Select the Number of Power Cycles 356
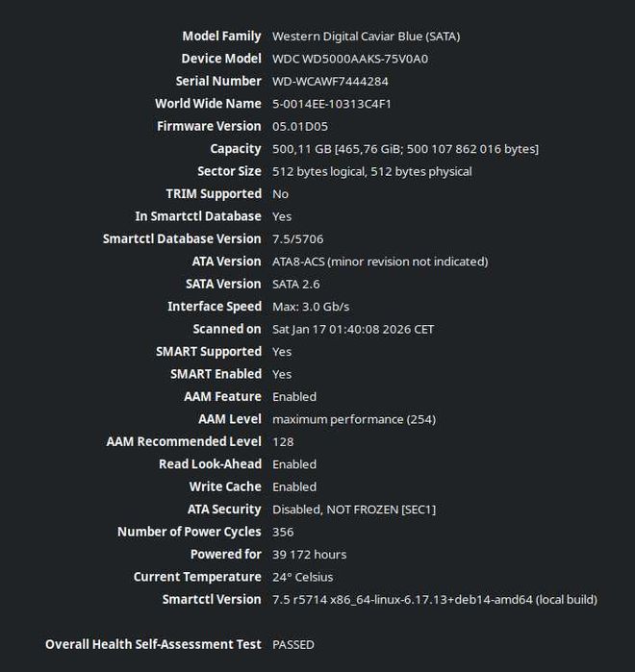This screenshot has height=672, width=635. pyautogui.click(x=283, y=533)
